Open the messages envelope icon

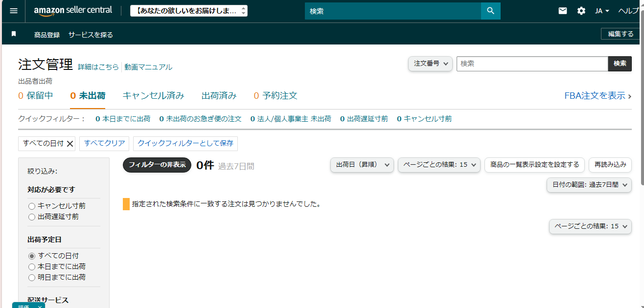[x=563, y=11]
